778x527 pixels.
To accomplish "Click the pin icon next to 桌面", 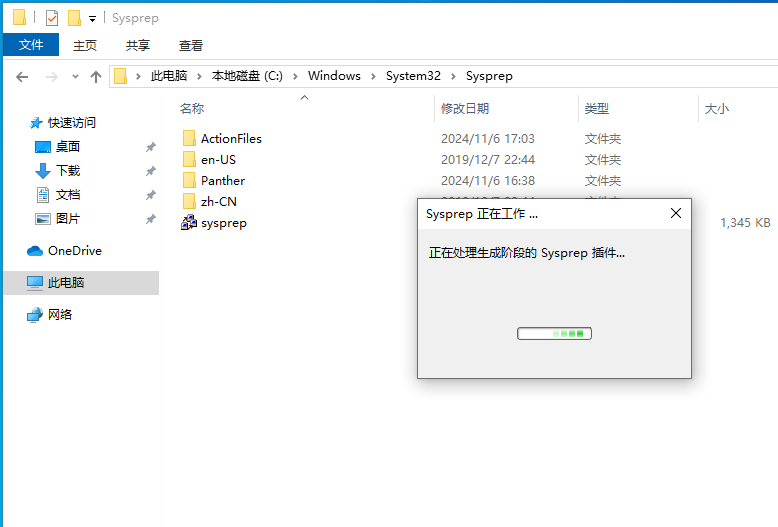I will pyautogui.click(x=151, y=147).
